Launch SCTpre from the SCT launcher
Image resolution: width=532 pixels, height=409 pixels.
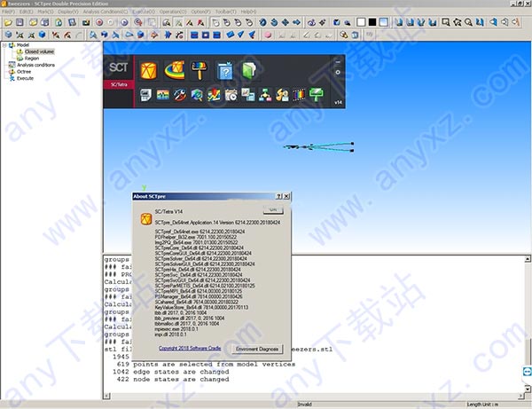click(x=149, y=71)
